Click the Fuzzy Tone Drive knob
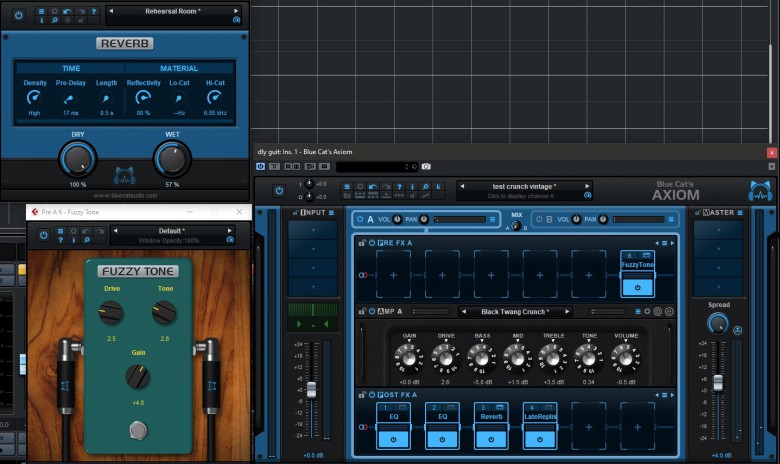This screenshot has height=464, width=780. (x=111, y=313)
